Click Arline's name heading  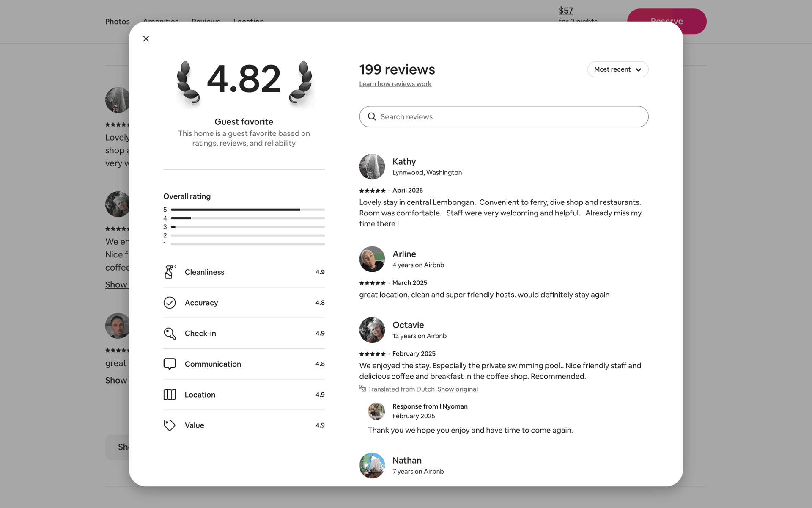(x=404, y=254)
